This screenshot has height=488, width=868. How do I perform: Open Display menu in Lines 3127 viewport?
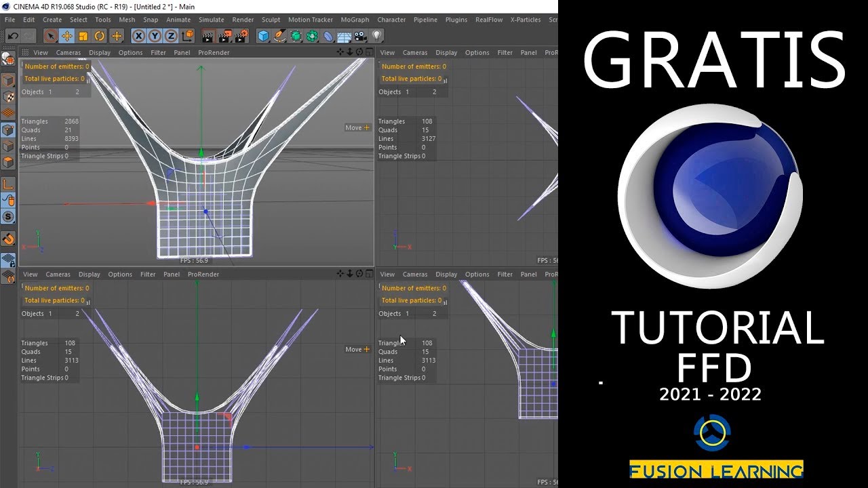coord(446,52)
